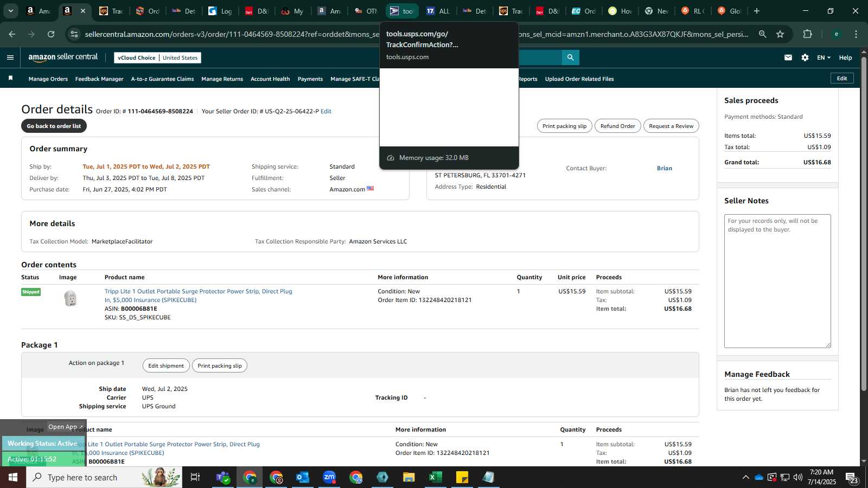
Task: Click the Windows Start button
Action: click(x=13, y=477)
